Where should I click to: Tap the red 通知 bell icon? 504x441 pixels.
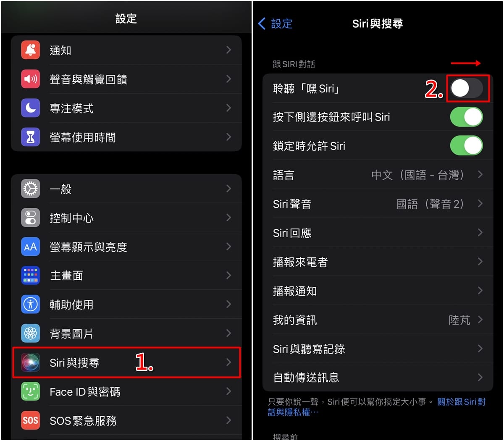[30, 50]
